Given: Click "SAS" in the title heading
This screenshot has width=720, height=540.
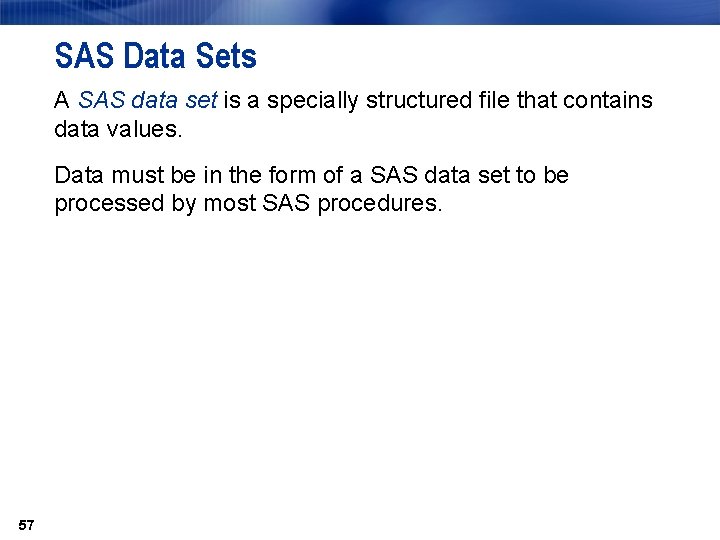Looking at the screenshot, I should click(81, 56).
